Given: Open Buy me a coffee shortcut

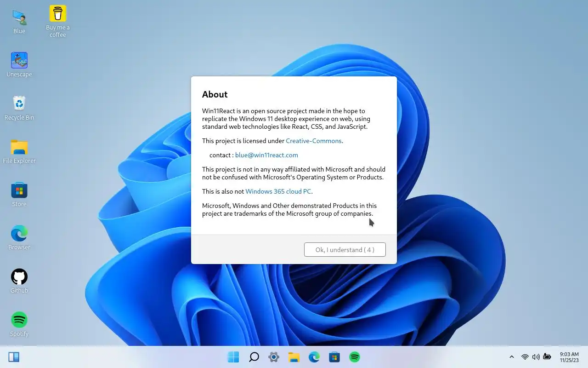Looking at the screenshot, I should click(58, 21).
